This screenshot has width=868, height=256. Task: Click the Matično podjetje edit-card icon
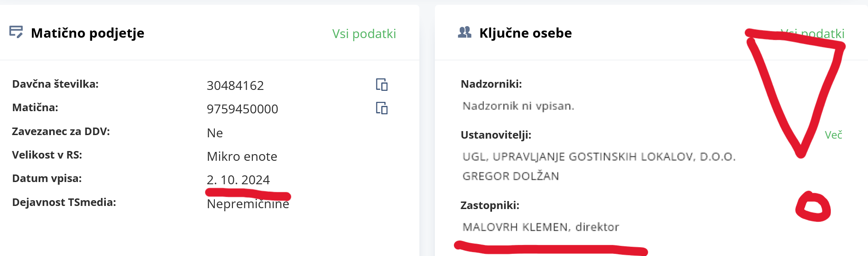(16, 32)
